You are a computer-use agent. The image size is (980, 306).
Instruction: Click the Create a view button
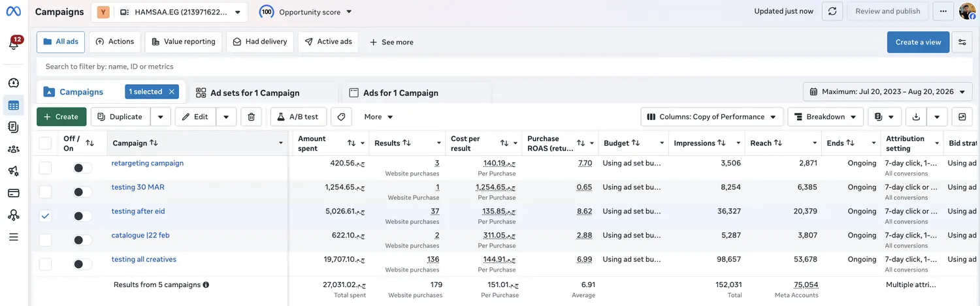[918, 42]
